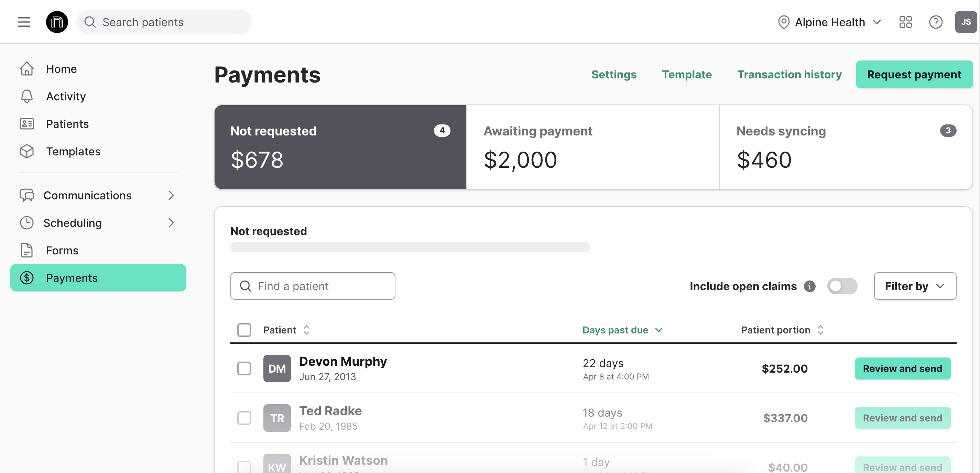Click the app logo in the top bar
The image size is (980, 473).
tap(57, 22)
